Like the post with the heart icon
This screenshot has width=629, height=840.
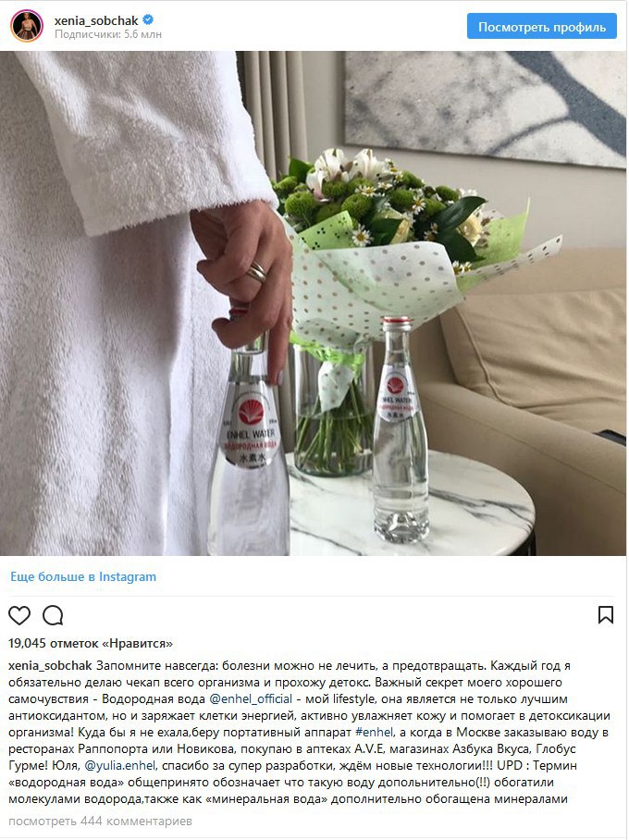[19, 615]
